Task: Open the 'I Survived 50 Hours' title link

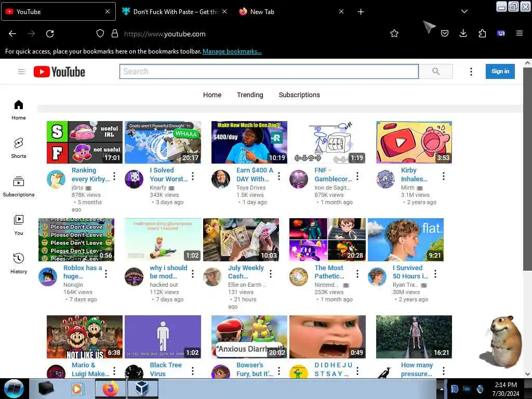Action: click(410, 272)
